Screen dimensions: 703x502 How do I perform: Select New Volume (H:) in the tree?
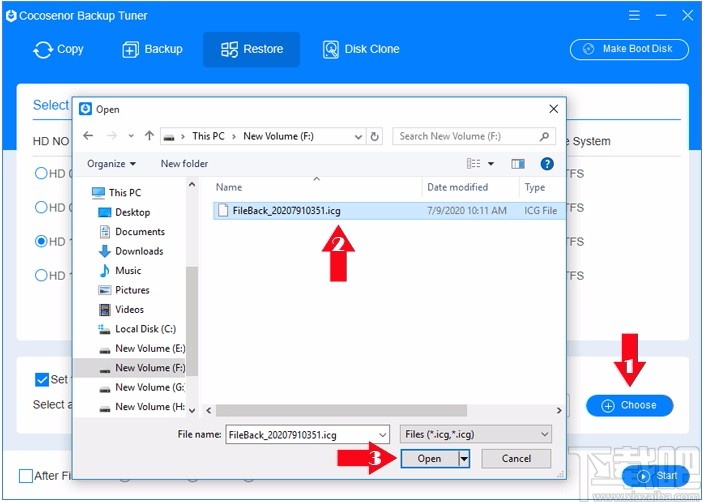click(x=142, y=407)
